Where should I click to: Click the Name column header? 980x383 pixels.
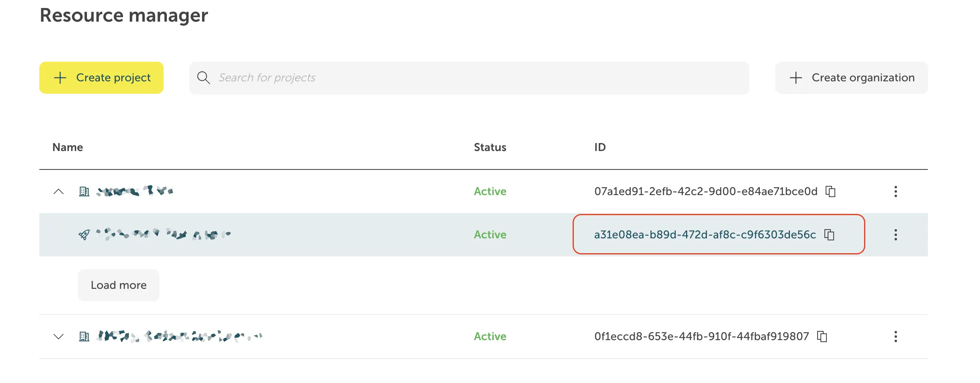pyautogui.click(x=67, y=147)
